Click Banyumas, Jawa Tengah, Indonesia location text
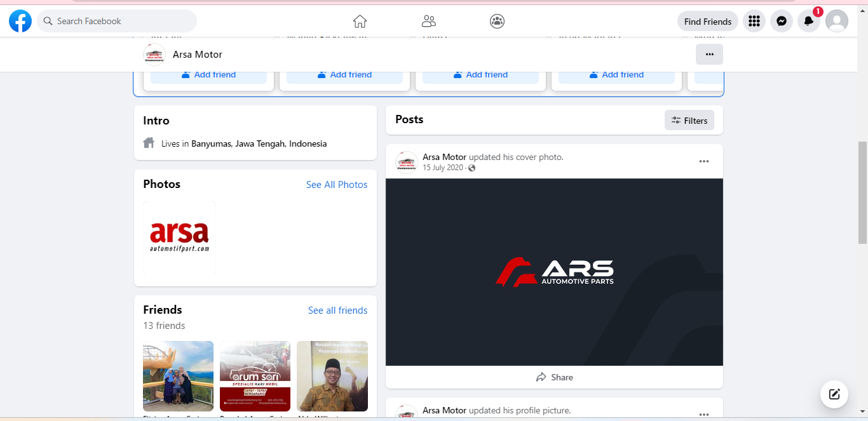Screen dimensions: 868x421 [x=259, y=144]
